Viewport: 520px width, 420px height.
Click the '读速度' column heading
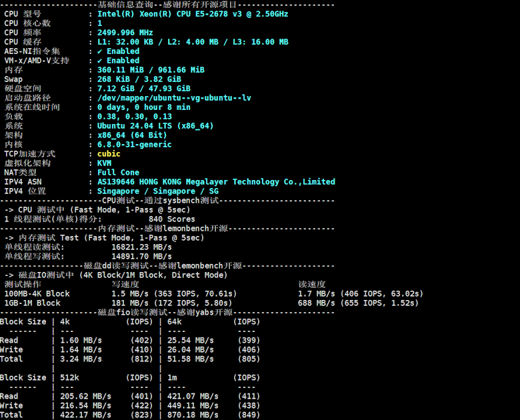pyautogui.click(x=312, y=285)
